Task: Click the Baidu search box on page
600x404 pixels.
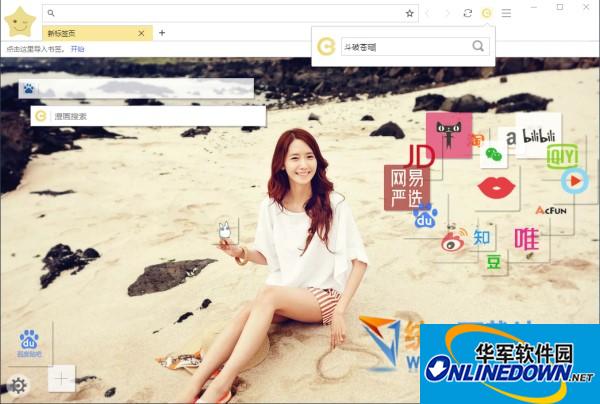Action: click(145, 88)
